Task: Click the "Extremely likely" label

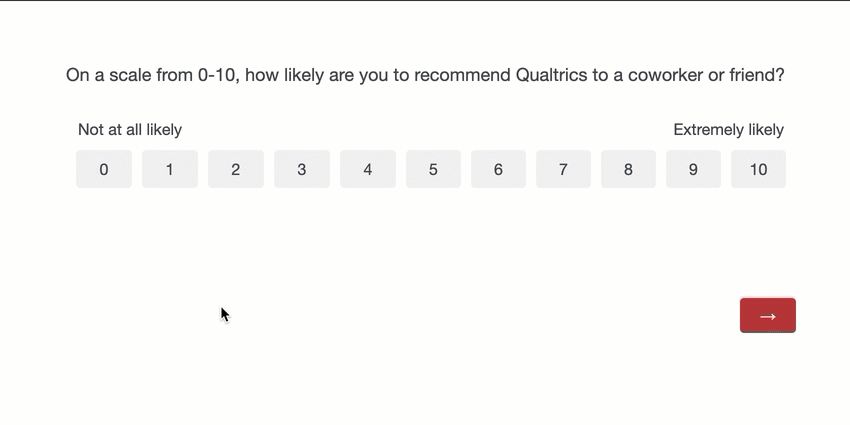Action: click(x=728, y=130)
